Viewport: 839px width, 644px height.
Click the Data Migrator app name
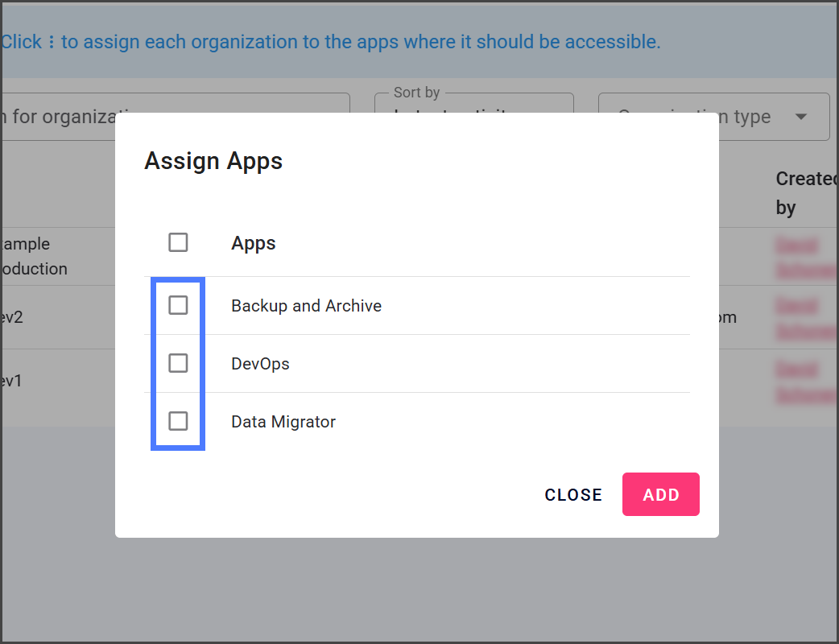coord(283,422)
